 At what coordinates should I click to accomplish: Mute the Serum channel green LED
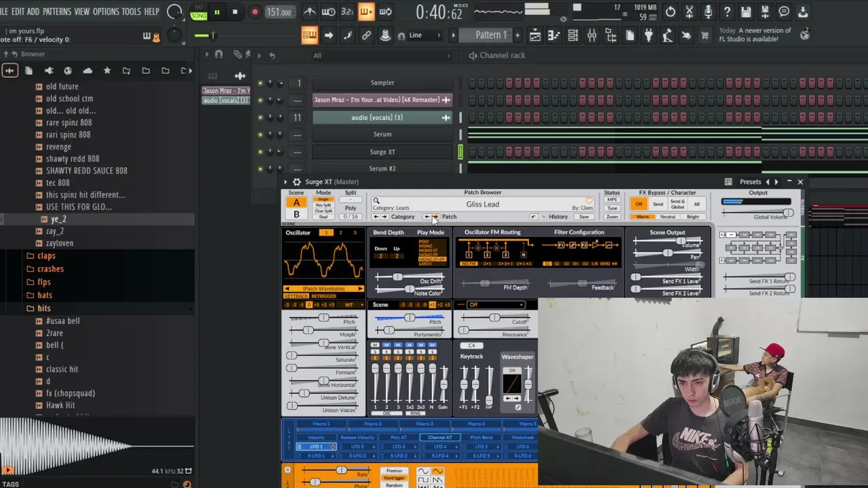pos(260,135)
